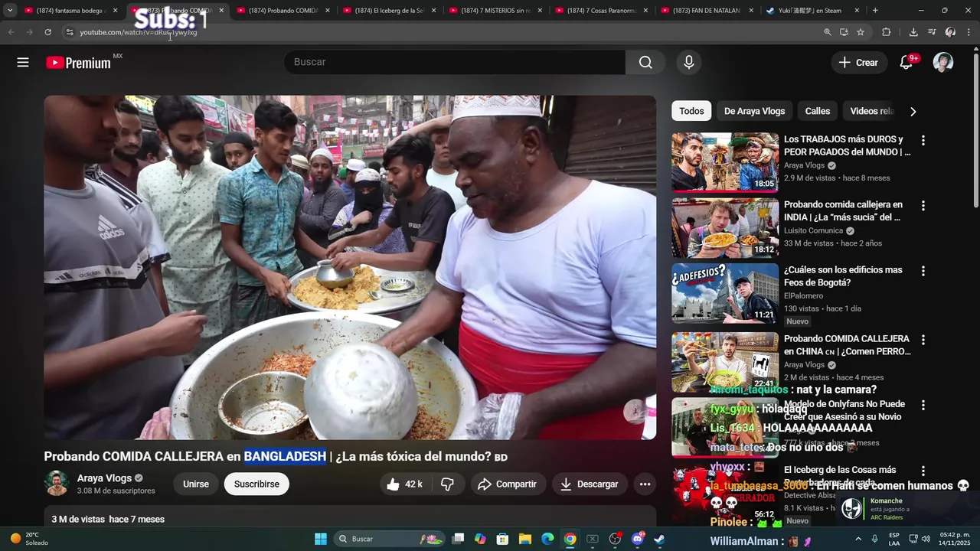Open thumbnail of 'Los TRABAJOS más DUROS' video
The height and width of the screenshot is (551, 980).
tap(725, 162)
